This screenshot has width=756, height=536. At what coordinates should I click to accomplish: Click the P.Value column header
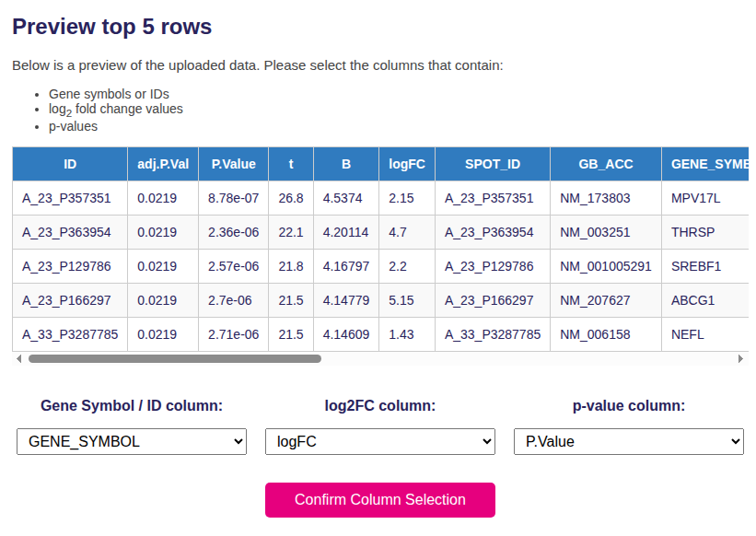click(233, 164)
